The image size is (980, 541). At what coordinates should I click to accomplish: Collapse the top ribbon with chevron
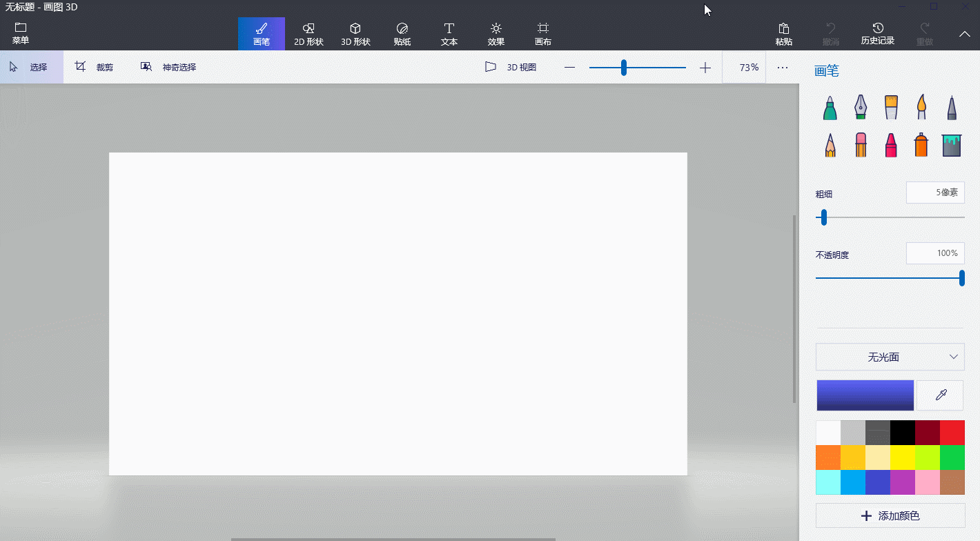965,34
